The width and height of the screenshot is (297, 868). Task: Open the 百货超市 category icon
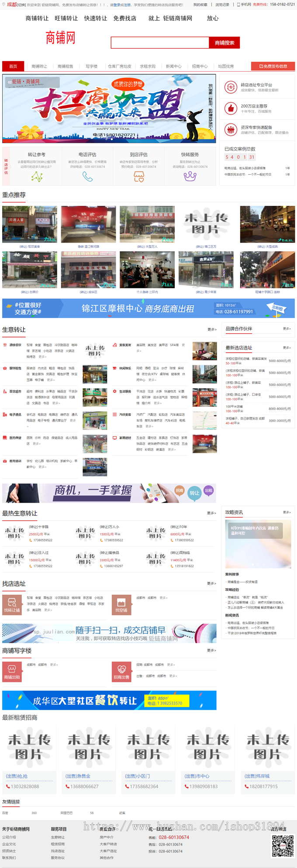5,391
